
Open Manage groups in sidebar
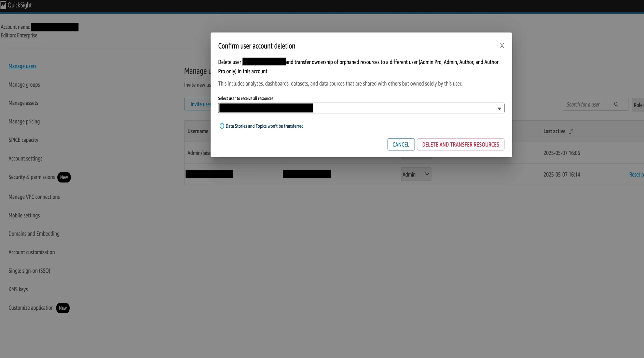click(x=24, y=85)
